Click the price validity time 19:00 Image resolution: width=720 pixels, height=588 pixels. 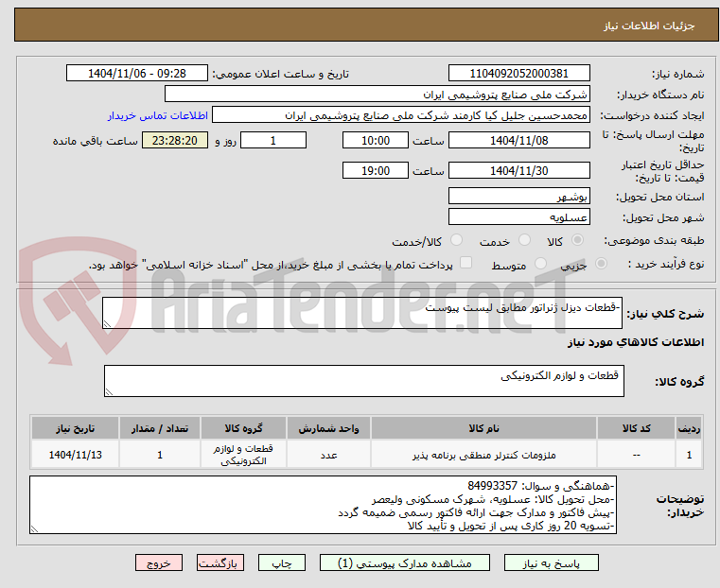tap(376, 170)
